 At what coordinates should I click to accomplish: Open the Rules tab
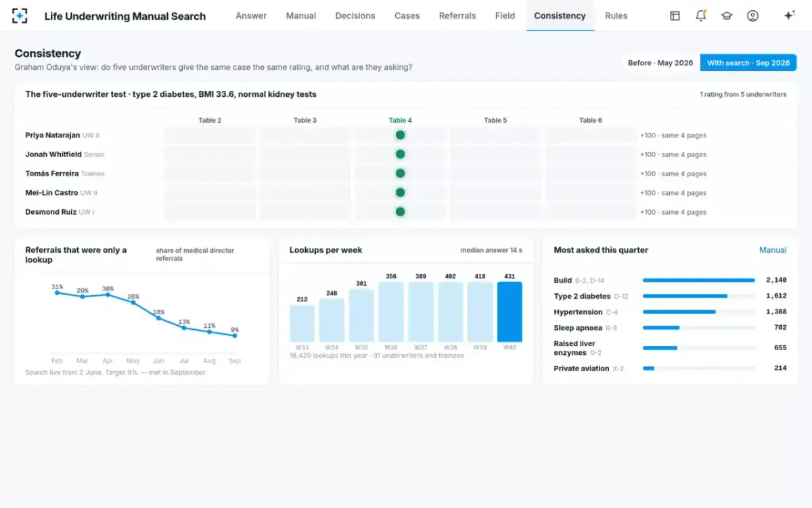[616, 16]
